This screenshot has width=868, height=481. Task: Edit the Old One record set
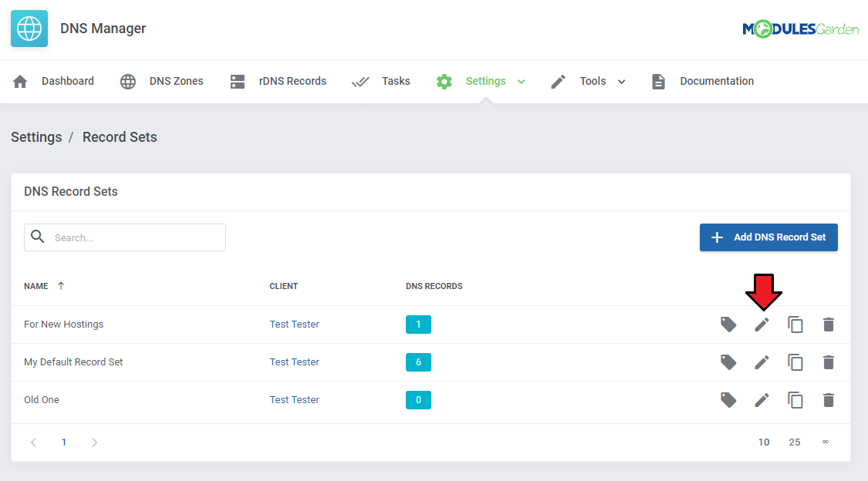coord(762,400)
